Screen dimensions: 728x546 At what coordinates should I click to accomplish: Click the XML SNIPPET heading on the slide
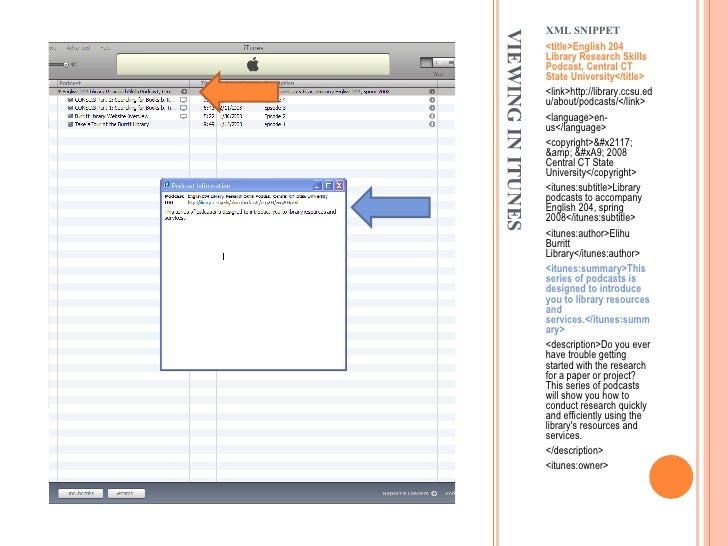point(583,30)
